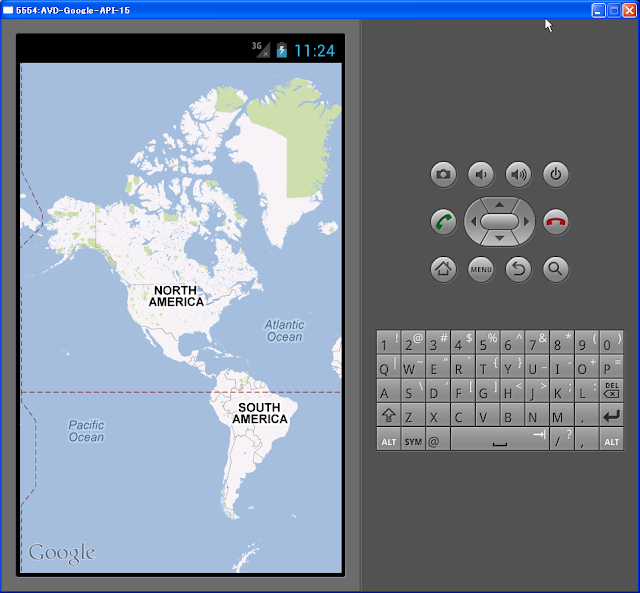Click the A key
Image resolution: width=640 pixels, height=593 pixels.
[388, 391]
